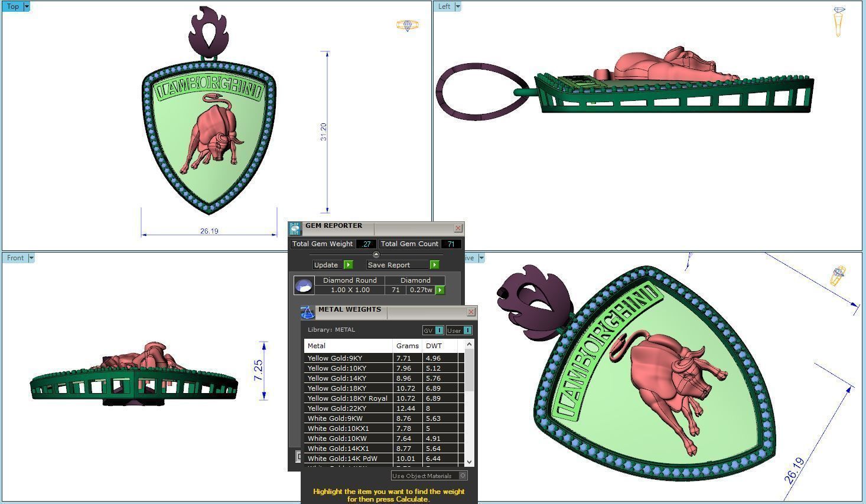Close the Gem Reporter panel
866x504 pixels.
(458, 228)
